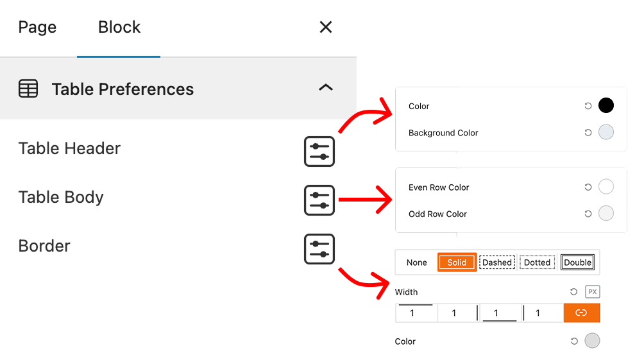Reset the border Width value
This screenshot has height=362, width=644.
coord(573,292)
